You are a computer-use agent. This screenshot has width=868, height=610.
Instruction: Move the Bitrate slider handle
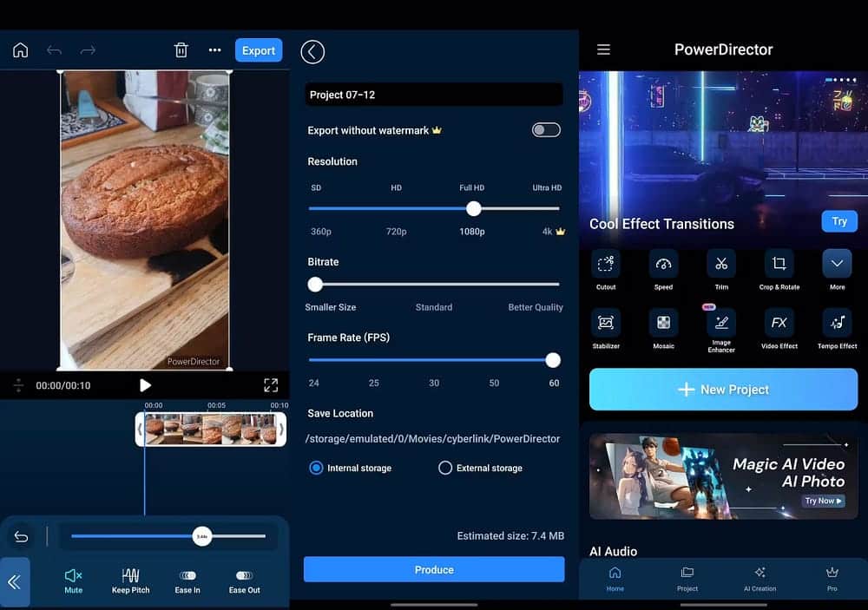click(x=315, y=285)
